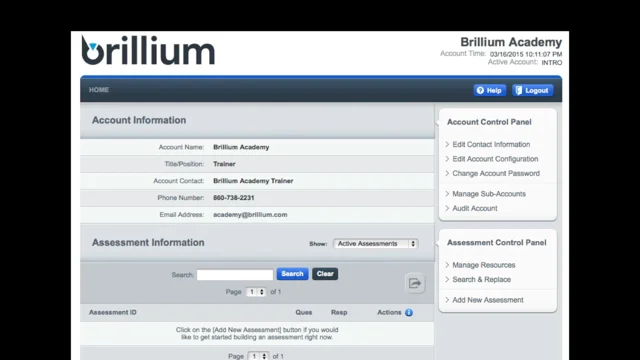The height and width of the screenshot is (360, 640).
Task: Open Change Account Password
Action: tap(496, 173)
